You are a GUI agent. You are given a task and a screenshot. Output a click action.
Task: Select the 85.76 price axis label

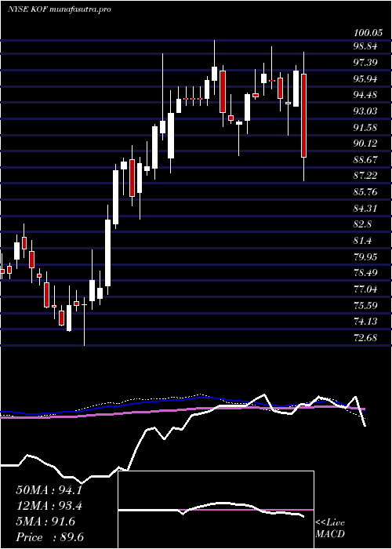[x=365, y=192]
